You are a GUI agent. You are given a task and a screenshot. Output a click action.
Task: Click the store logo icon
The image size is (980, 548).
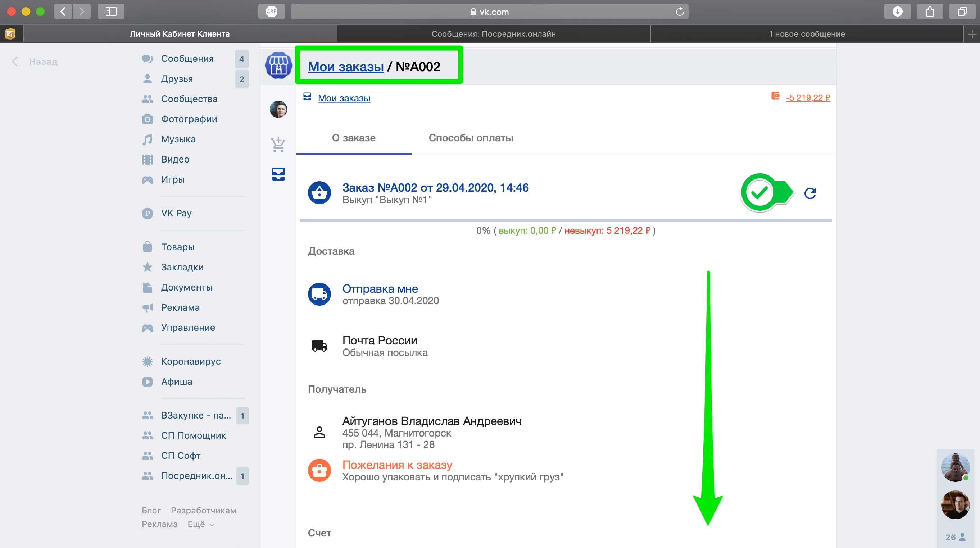(278, 66)
